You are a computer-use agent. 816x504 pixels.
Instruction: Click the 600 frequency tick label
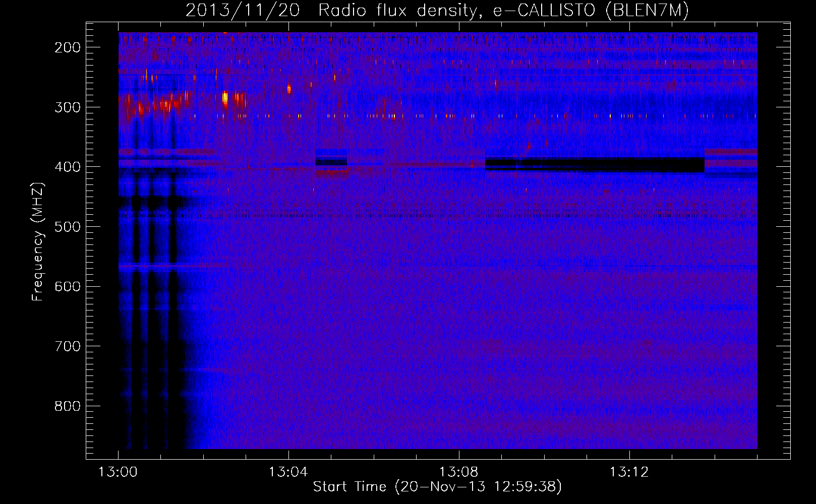click(68, 286)
